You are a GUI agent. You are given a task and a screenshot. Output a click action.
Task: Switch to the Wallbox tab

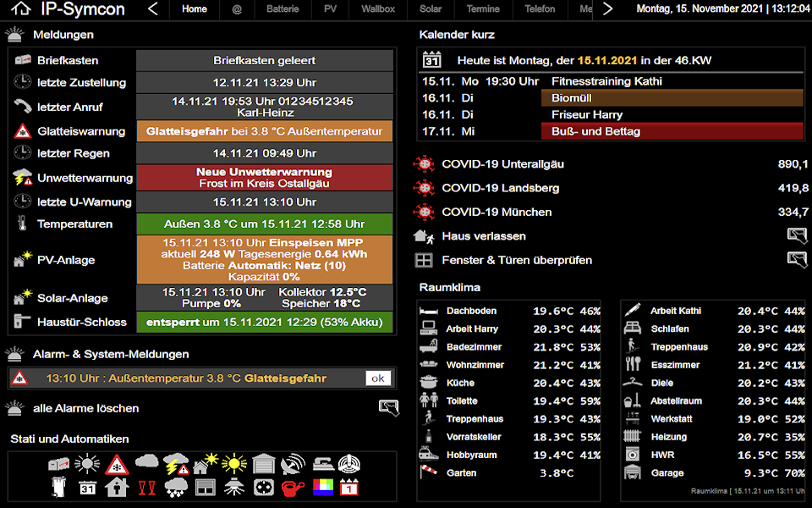coord(378,9)
